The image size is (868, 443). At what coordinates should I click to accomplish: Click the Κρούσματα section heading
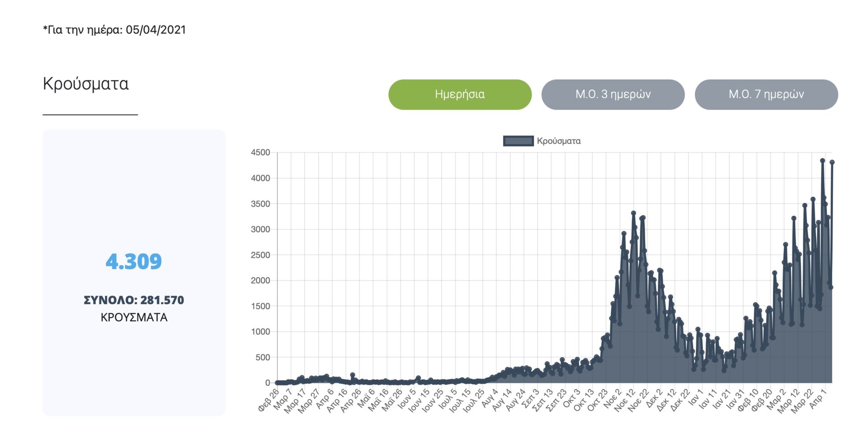[x=86, y=84]
